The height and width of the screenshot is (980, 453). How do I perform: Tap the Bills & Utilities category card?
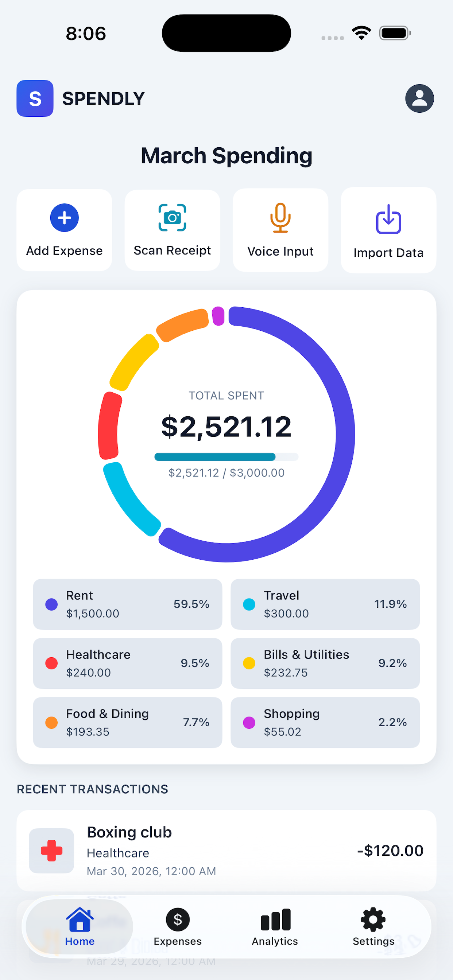point(325,663)
